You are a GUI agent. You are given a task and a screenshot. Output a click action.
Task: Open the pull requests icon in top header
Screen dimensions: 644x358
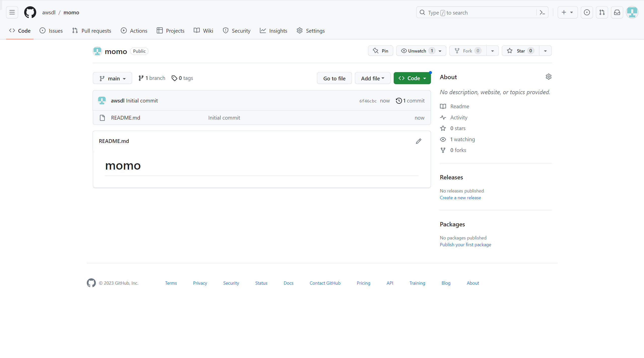[x=602, y=12]
